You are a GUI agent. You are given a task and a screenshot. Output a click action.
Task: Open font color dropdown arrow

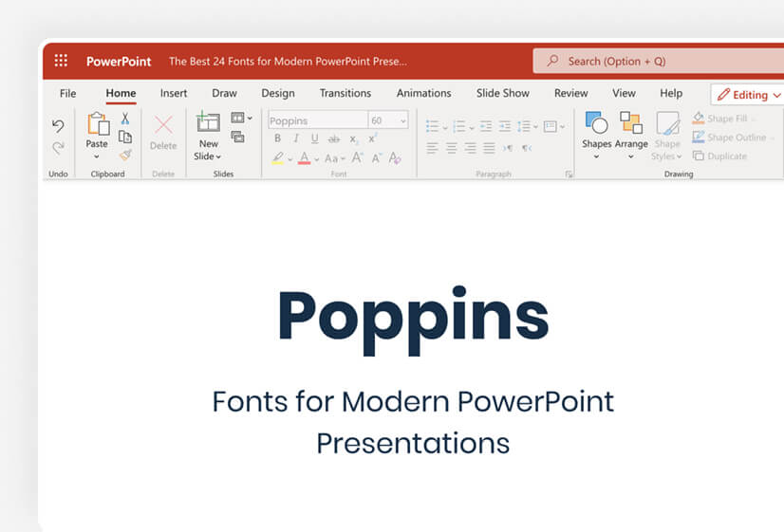[x=316, y=159]
